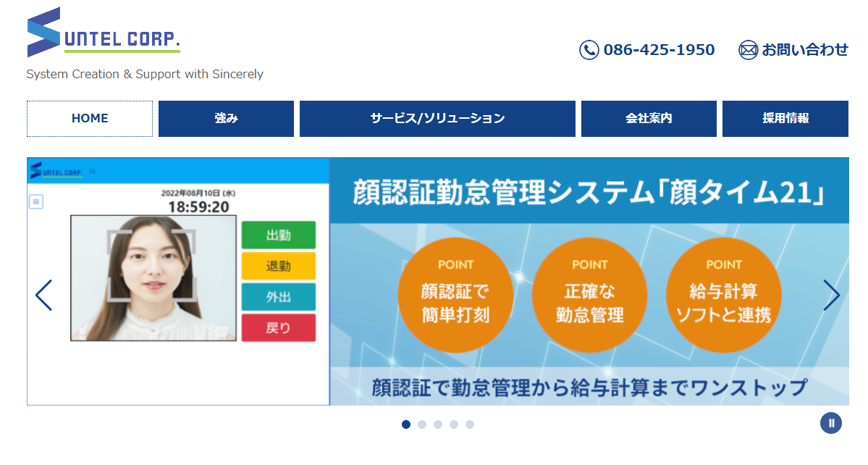Pause the slideshow autoplay

[x=831, y=424]
